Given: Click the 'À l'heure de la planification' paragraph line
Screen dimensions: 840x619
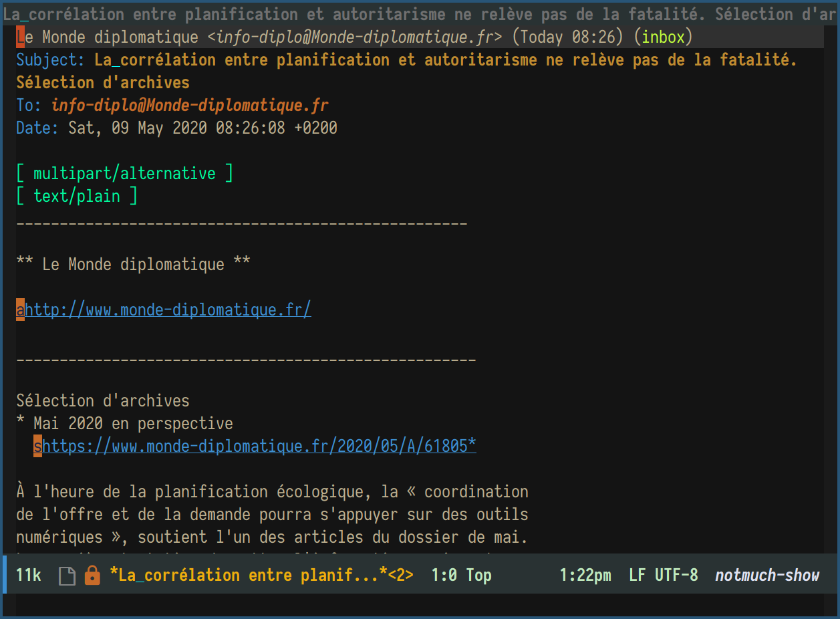Looking at the screenshot, I should pos(272,492).
